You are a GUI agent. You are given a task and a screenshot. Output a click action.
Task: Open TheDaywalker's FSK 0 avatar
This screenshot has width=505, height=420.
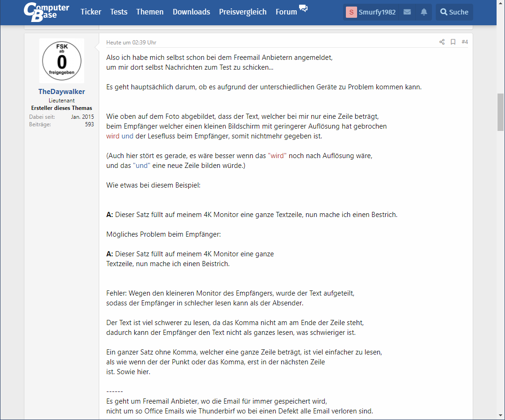click(x=62, y=61)
